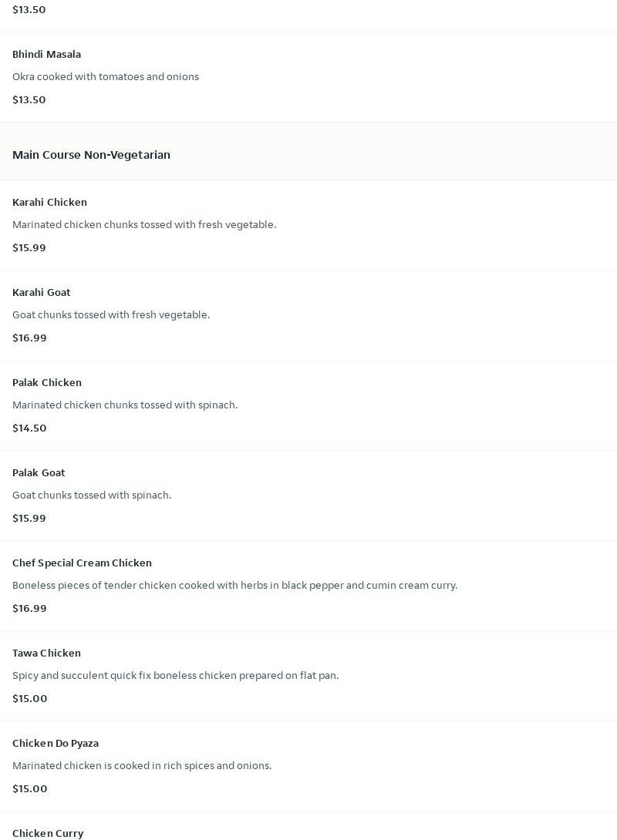Click the Main Course Non-Vegetarian heading
The height and width of the screenshot is (840, 617).
(x=91, y=155)
